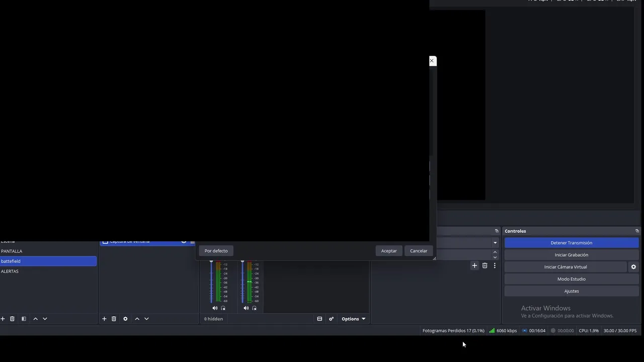Click the grey recording status dot icon

pyautogui.click(x=553, y=331)
